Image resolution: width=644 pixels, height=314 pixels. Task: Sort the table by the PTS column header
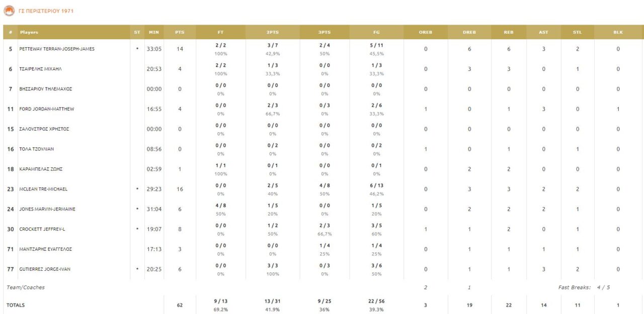click(180, 32)
